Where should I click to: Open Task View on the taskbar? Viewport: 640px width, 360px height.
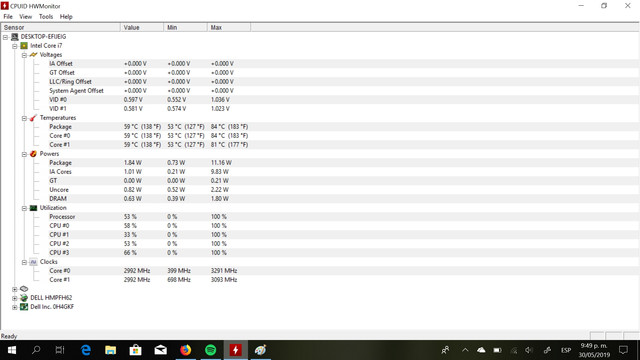60,350
